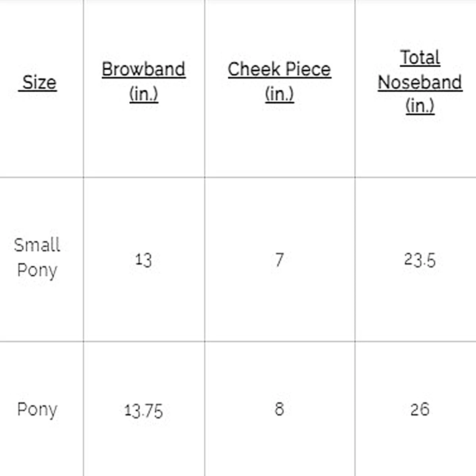
Task: Click the (in.) unit under Noseband
Action: point(420,106)
